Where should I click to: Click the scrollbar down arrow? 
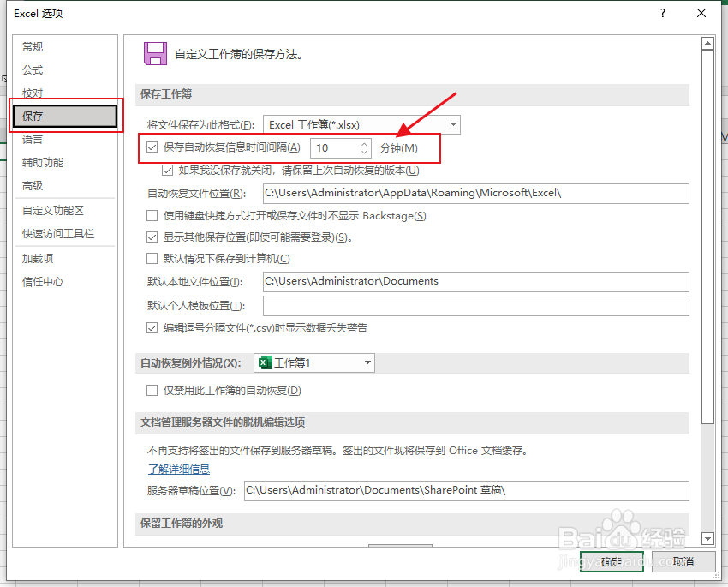(707, 539)
